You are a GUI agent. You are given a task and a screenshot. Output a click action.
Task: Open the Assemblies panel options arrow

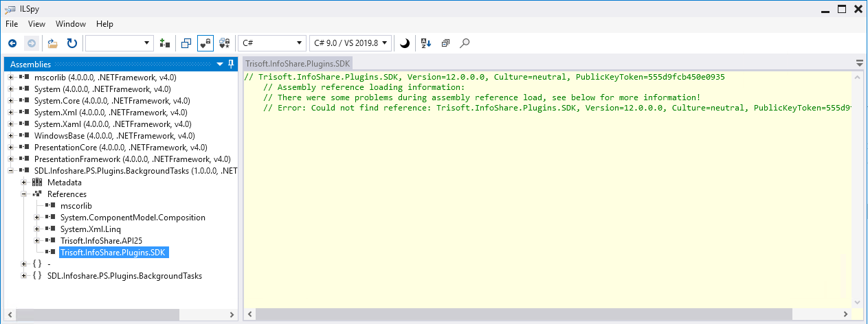click(x=220, y=64)
